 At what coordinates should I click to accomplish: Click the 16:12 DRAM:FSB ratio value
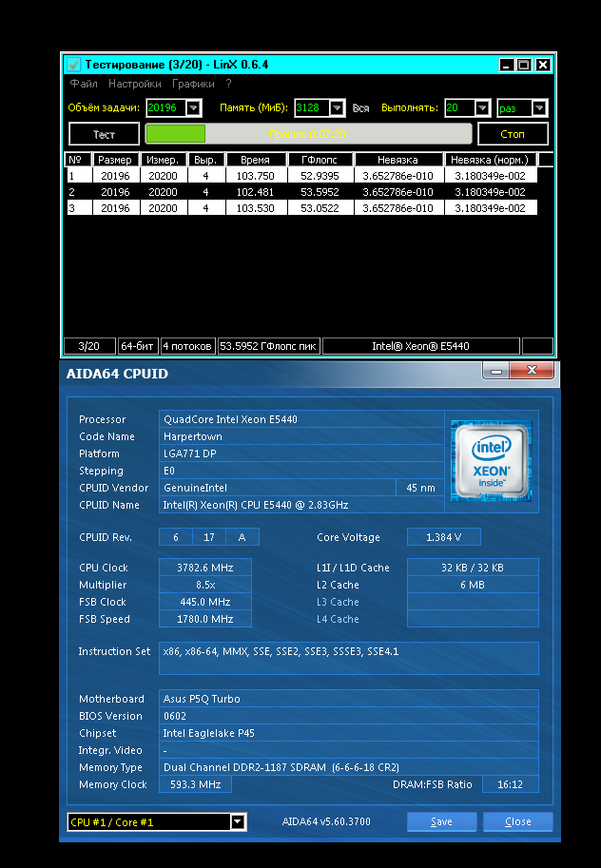pyautogui.click(x=510, y=784)
